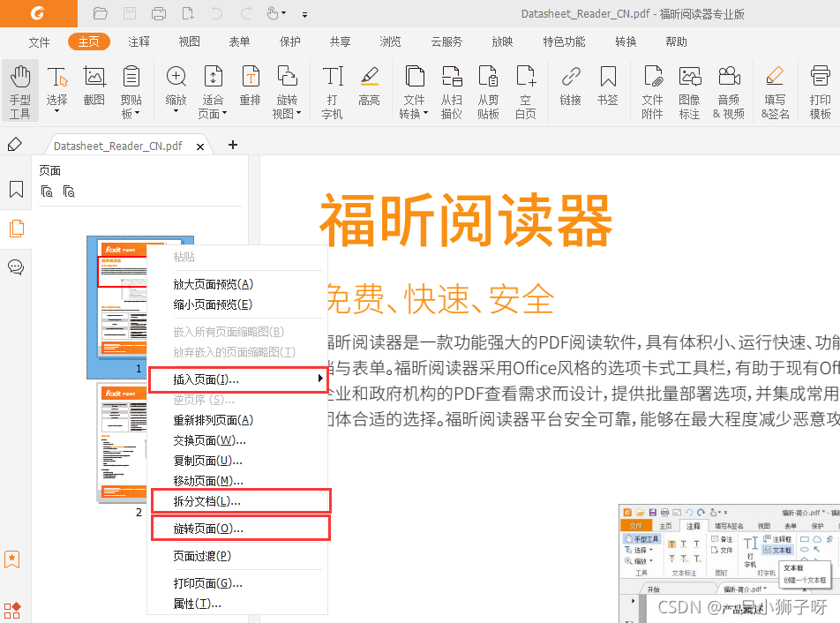This screenshot has width=840, height=623.
Task: Click From Scanner icon (从扫描仪)
Action: tap(452, 91)
